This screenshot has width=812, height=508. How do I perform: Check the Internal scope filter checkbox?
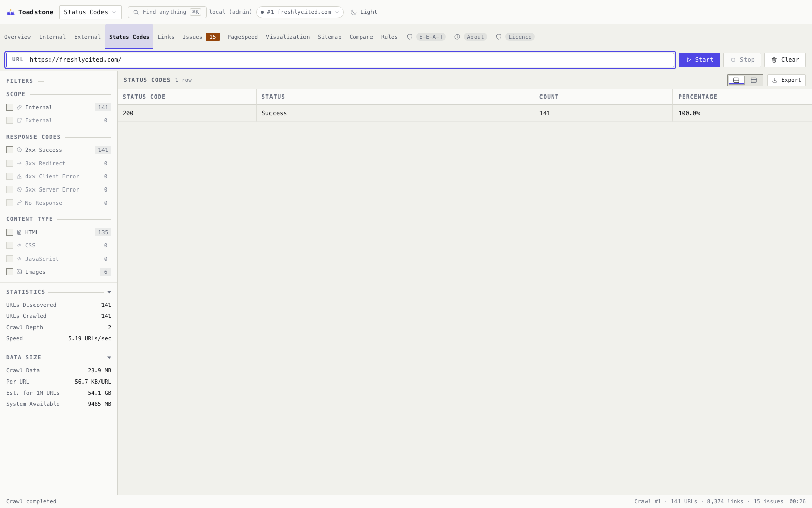(x=10, y=107)
